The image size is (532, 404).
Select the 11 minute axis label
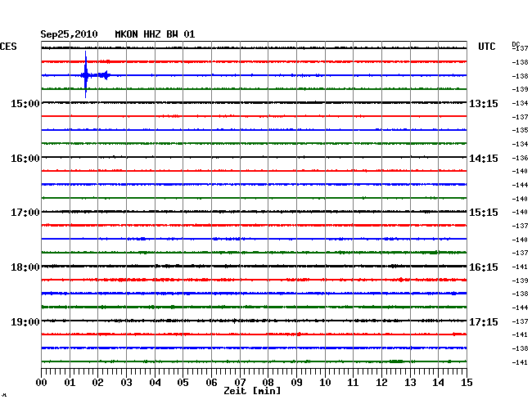[353, 383]
